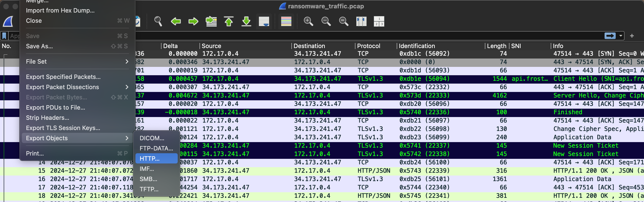Select Strip Headers menu item

77,118
